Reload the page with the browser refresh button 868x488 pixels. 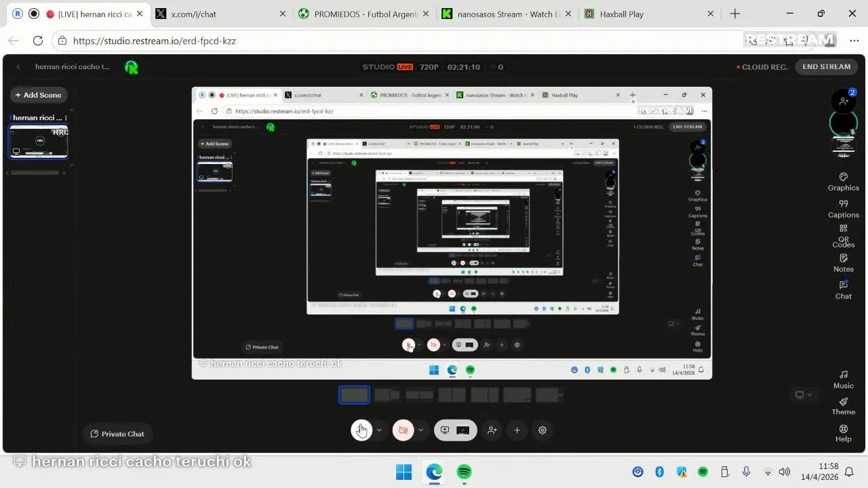pos(39,41)
